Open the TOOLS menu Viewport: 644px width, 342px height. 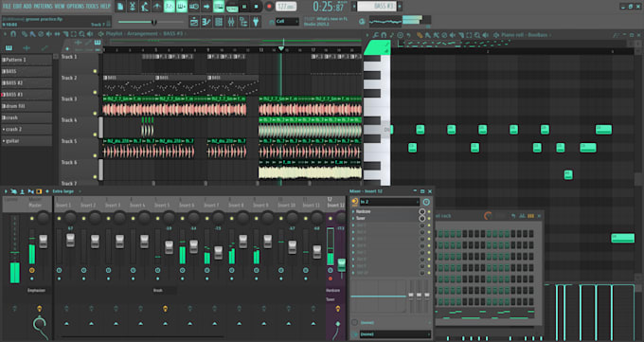(93, 7)
